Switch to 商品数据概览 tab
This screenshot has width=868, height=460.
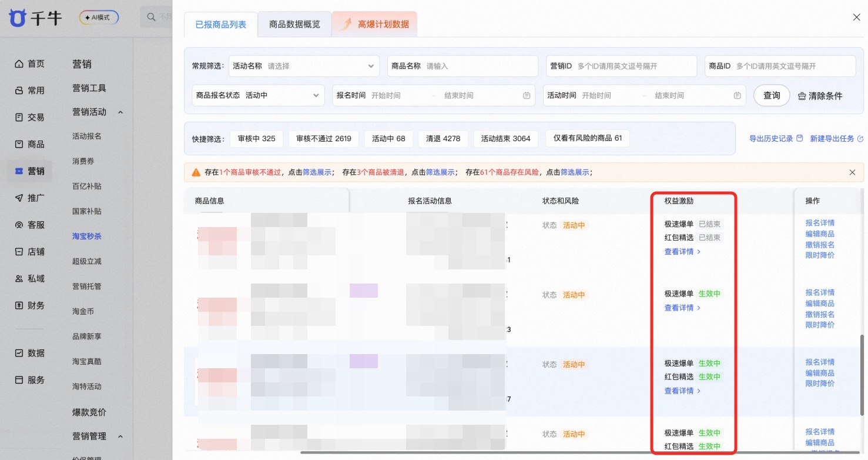tap(294, 25)
